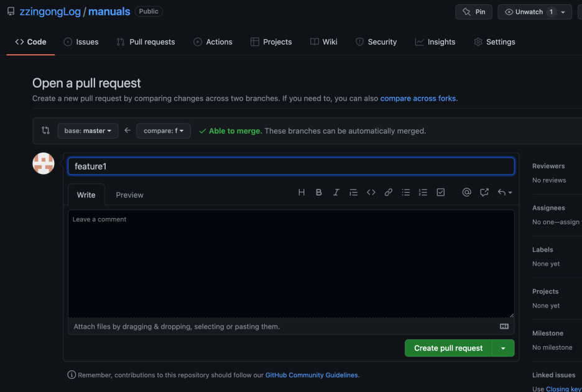
Task: Click the Create pull request button
Action: [x=448, y=348]
